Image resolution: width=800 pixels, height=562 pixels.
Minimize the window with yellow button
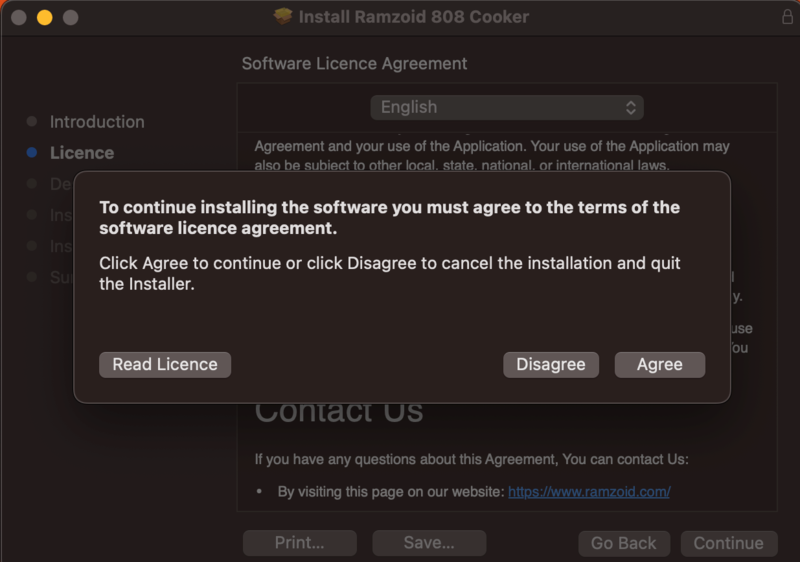pyautogui.click(x=44, y=17)
